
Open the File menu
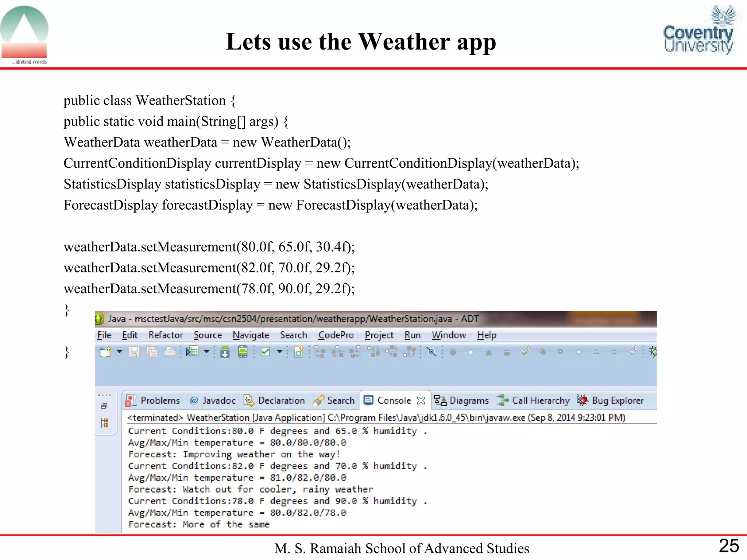104,335
